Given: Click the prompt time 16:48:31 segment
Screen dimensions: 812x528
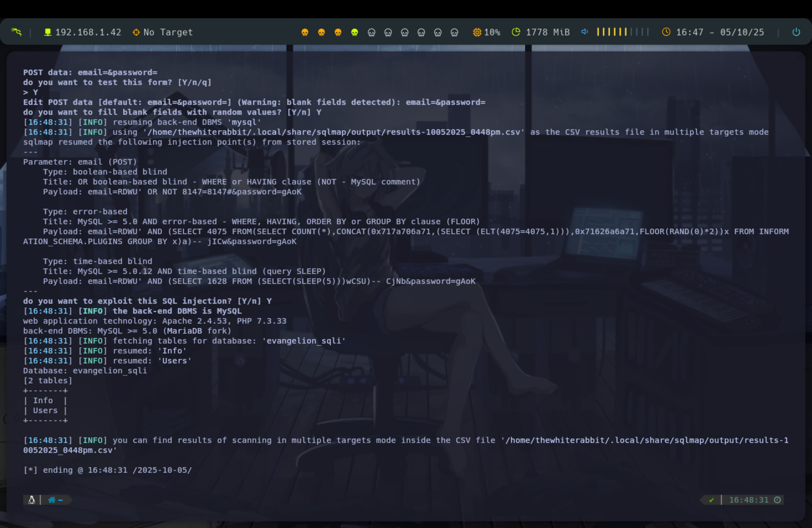Looking at the screenshot, I should 749,500.
